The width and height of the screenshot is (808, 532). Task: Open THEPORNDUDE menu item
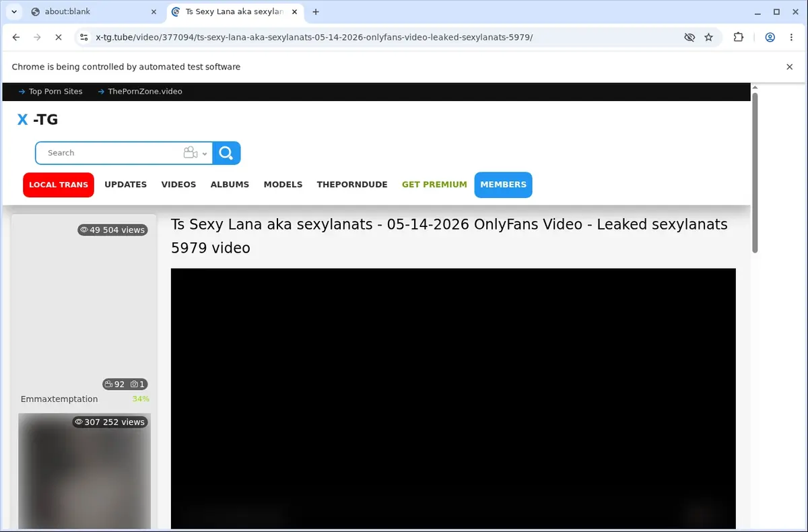[x=352, y=185]
